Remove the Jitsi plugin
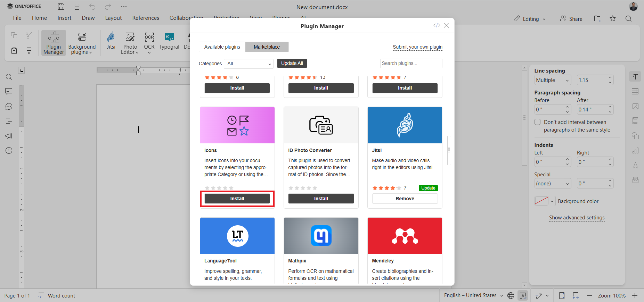The image size is (644, 302). click(x=405, y=199)
